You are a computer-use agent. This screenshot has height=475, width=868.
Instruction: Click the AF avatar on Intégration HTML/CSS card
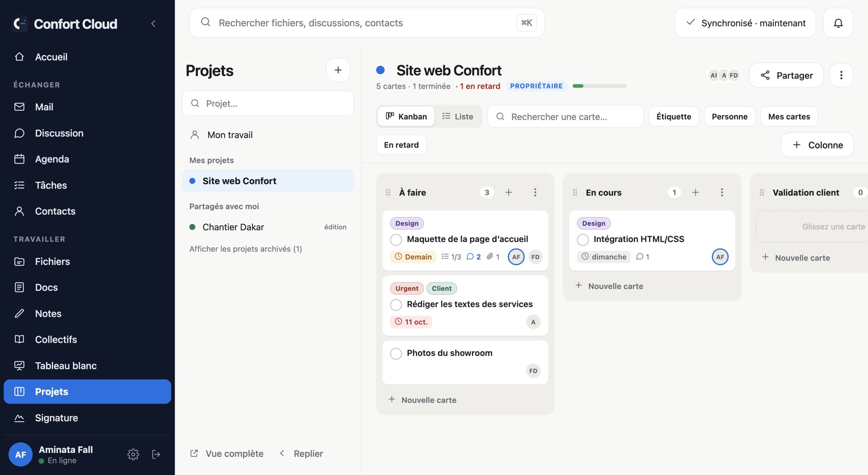(x=720, y=257)
